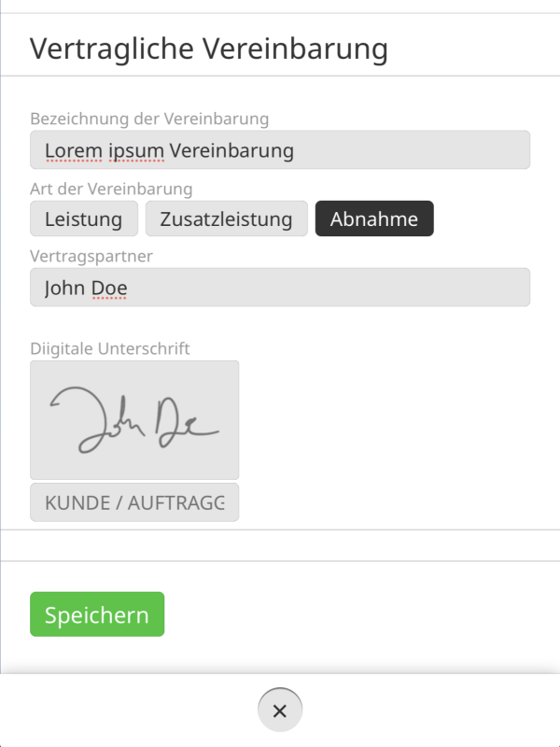The image size is (560, 747).
Task: Click the Bezeichnung der Vereinbarung label
Action: 149,120
